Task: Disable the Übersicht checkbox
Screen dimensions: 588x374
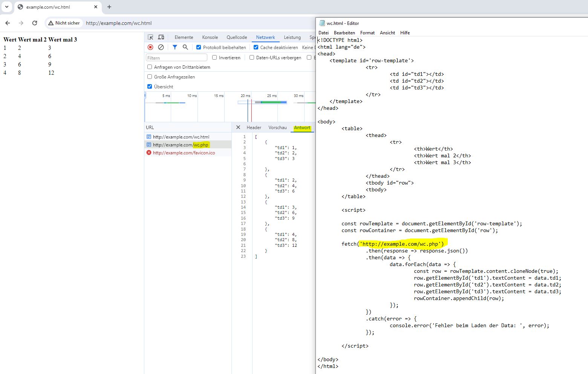Action: point(150,86)
